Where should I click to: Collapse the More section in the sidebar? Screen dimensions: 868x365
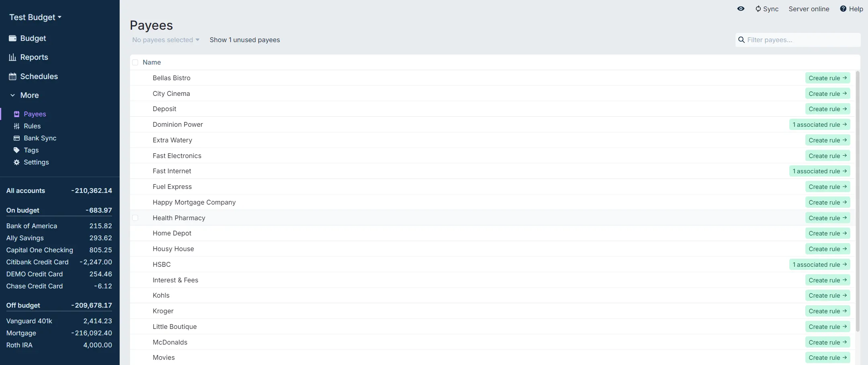(12, 95)
